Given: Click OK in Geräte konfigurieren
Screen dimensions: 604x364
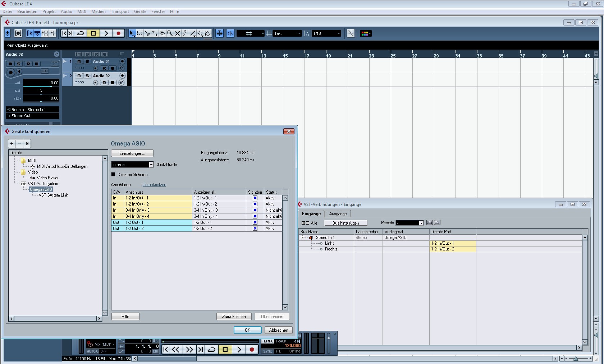Looking at the screenshot, I should pos(247,330).
